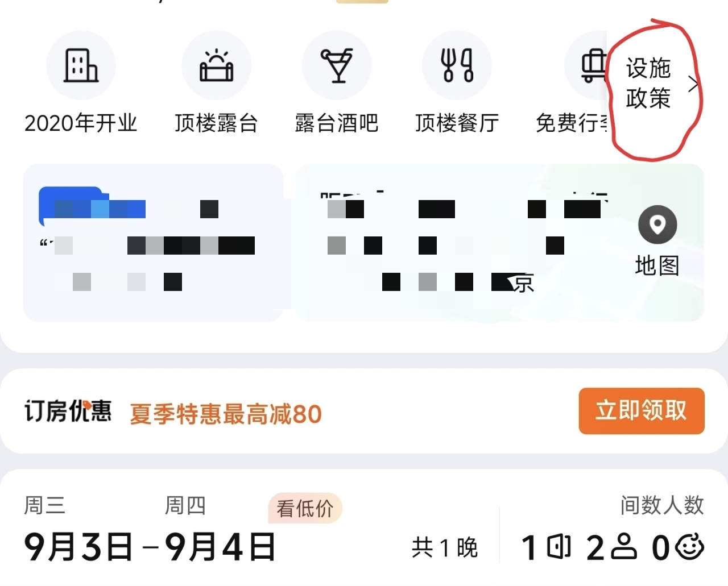Select the 顶楼露台 terrace icon
Viewport: 728px width, 586px height.
point(216,65)
